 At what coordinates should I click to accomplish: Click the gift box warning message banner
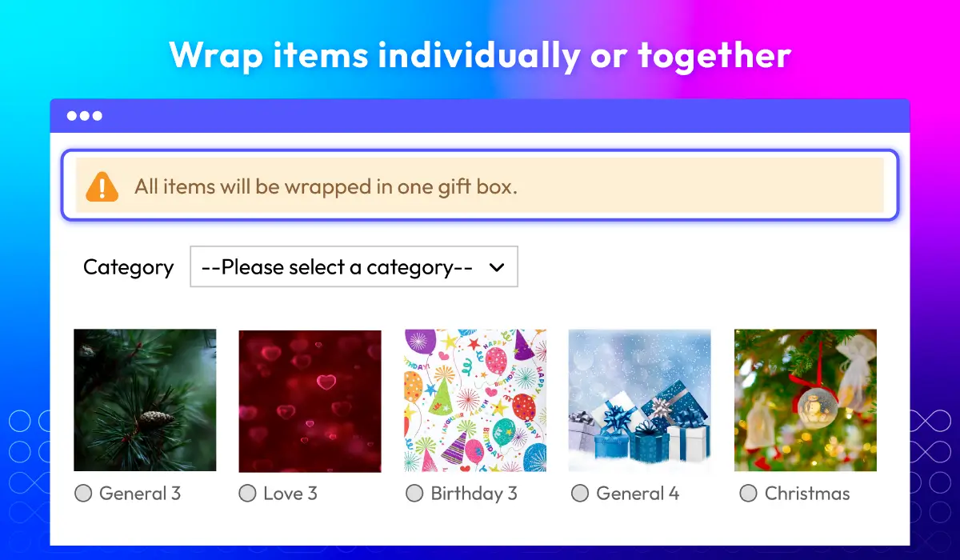pyautogui.click(x=480, y=185)
